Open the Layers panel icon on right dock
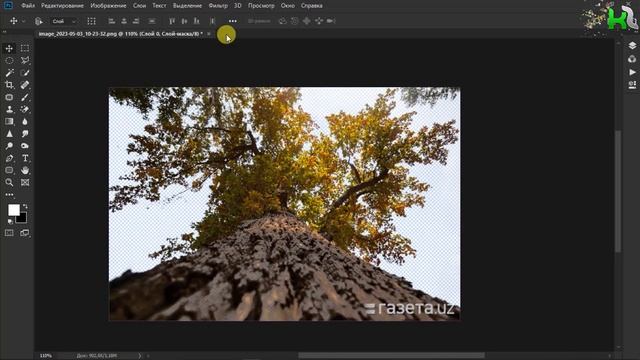The width and height of the screenshot is (640, 360). pyautogui.click(x=632, y=45)
